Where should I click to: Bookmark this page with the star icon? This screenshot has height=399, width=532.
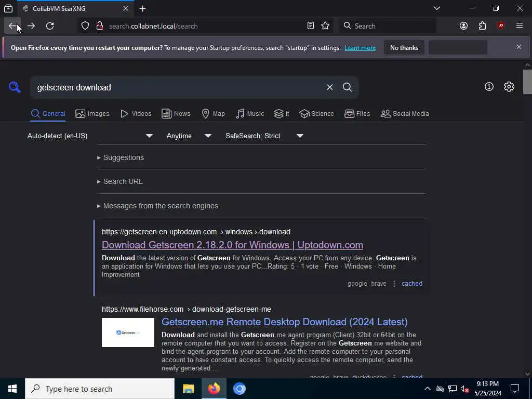[325, 26]
